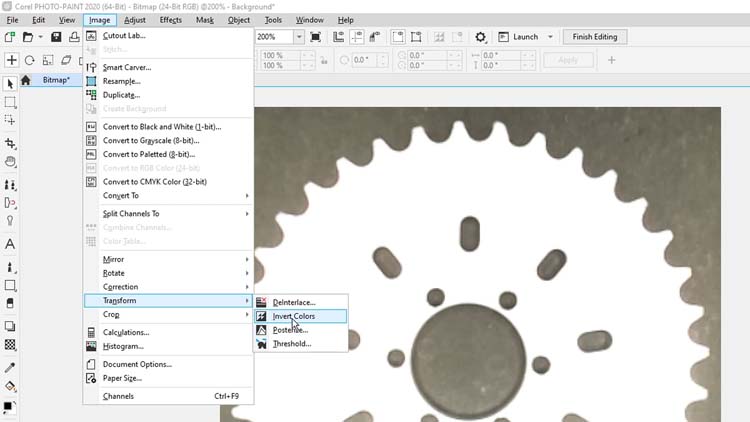This screenshot has height=422, width=750.
Task: Expand the Correction submenu
Action: point(247,287)
